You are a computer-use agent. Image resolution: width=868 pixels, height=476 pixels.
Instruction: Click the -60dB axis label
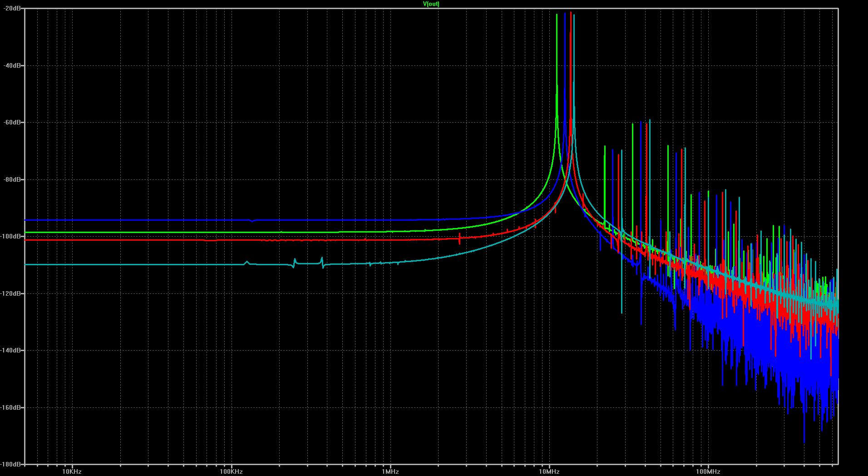coord(13,123)
